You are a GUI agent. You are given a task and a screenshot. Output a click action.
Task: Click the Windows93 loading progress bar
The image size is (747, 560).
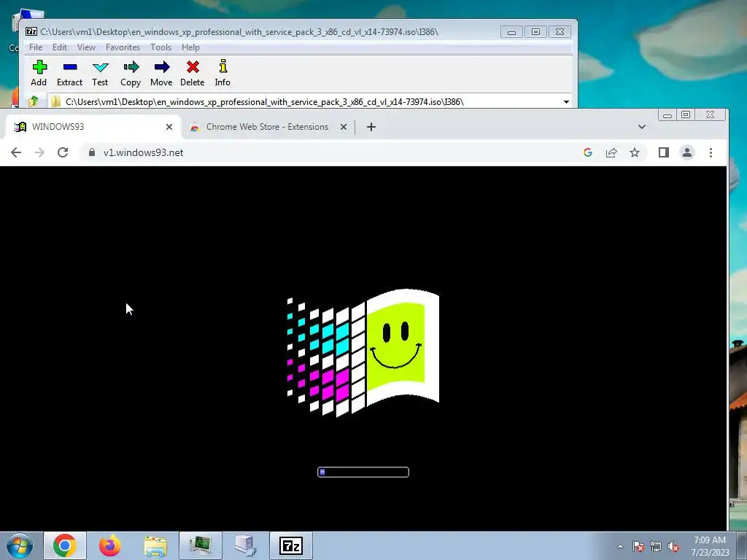click(x=363, y=472)
